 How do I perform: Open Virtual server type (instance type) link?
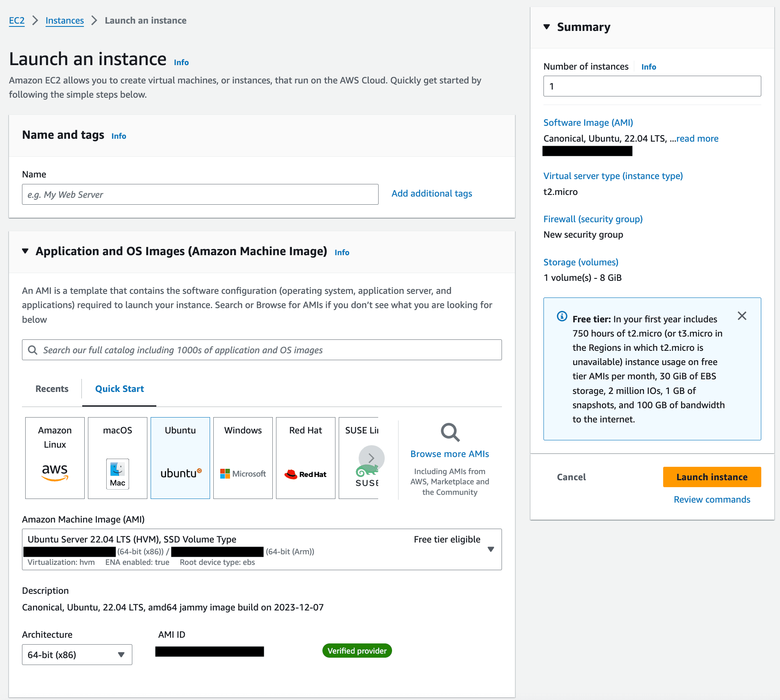coord(613,176)
